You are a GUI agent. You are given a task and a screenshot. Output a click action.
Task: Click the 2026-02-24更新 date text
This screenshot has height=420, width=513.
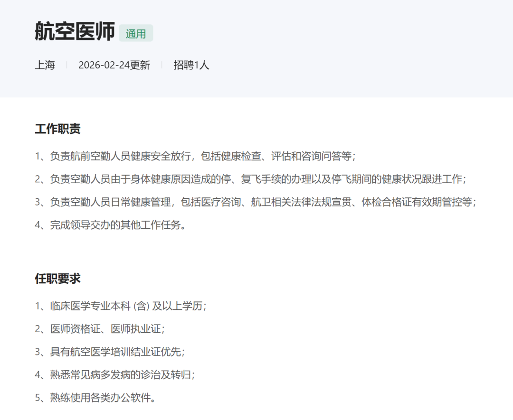tap(114, 65)
